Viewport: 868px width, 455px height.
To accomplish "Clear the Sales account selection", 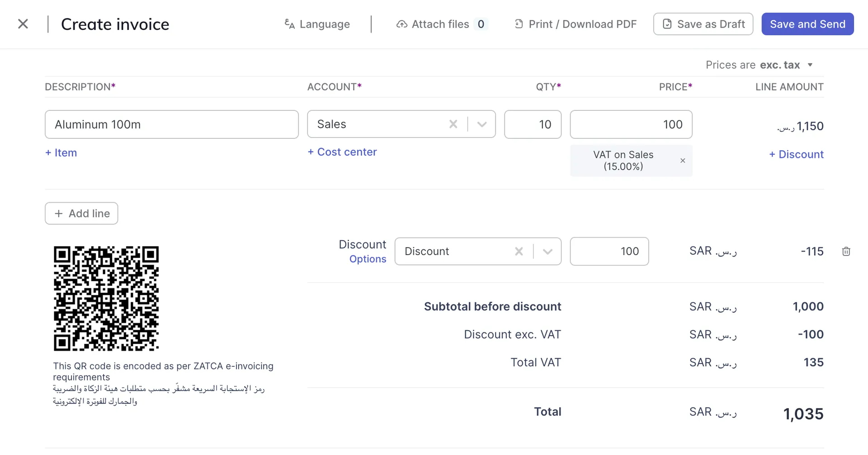I will point(453,124).
